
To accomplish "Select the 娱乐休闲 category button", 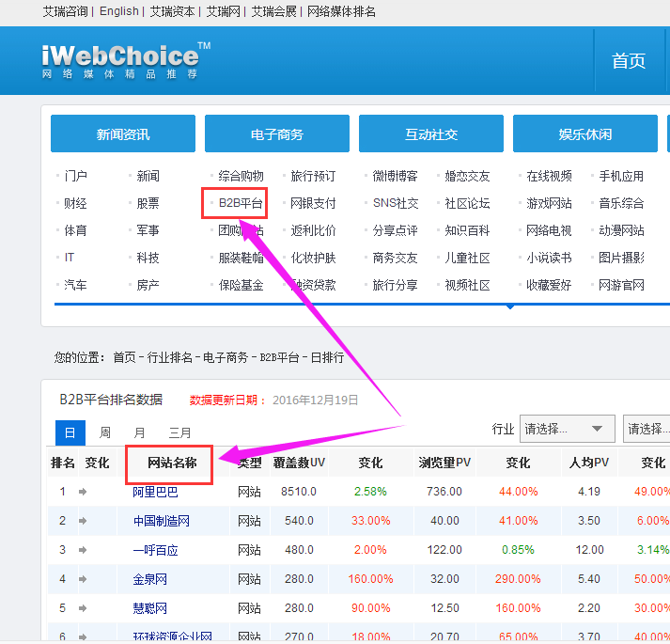I will pos(585,134).
